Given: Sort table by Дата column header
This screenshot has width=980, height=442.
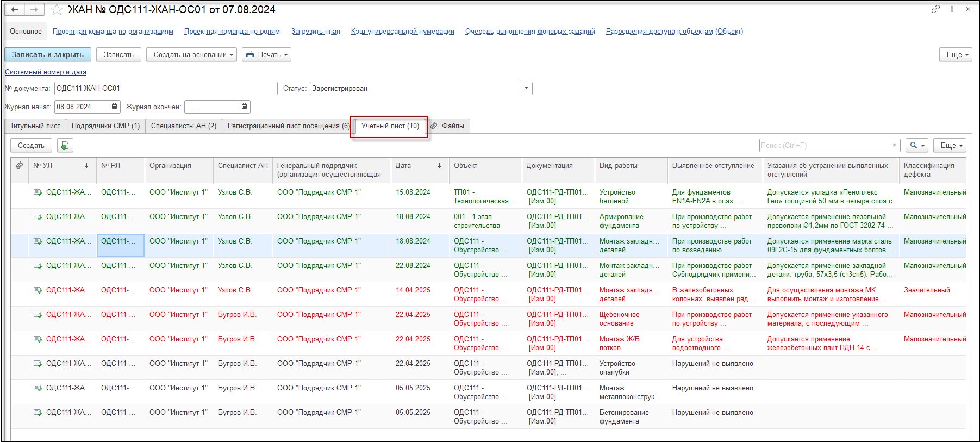Looking at the screenshot, I should (x=417, y=166).
